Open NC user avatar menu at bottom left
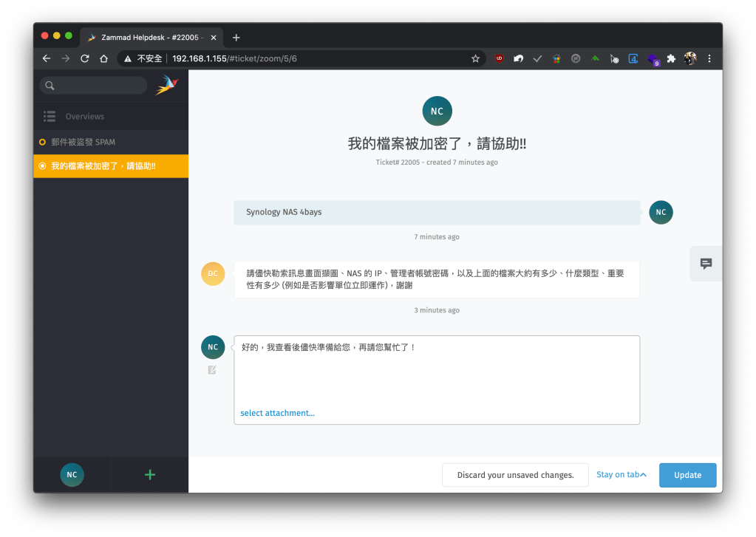756x537 pixels. coord(72,475)
